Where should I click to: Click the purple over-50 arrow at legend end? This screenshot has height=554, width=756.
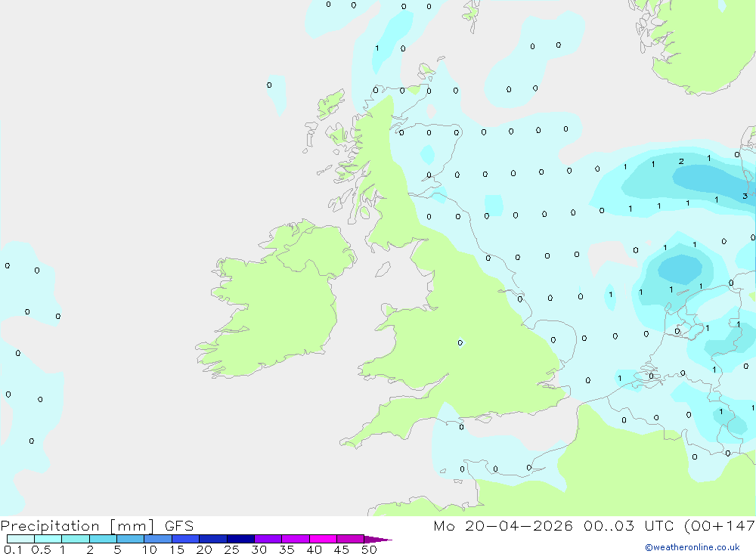tap(378, 540)
